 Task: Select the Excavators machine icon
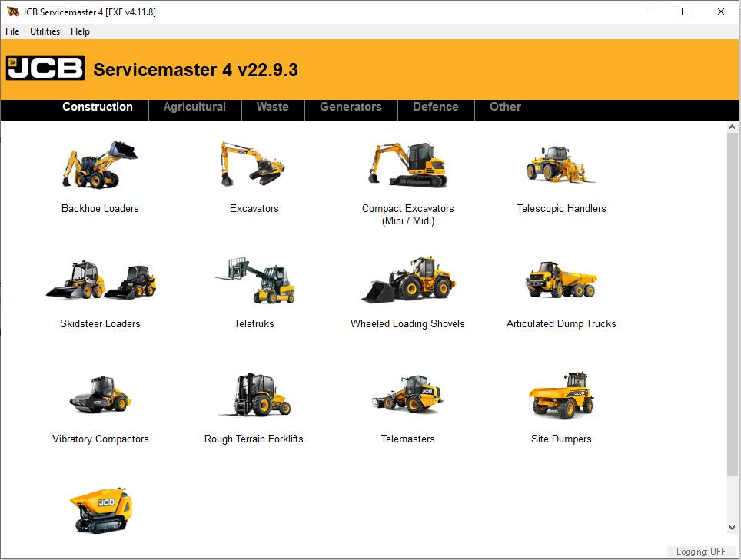pyautogui.click(x=253, y=164)
